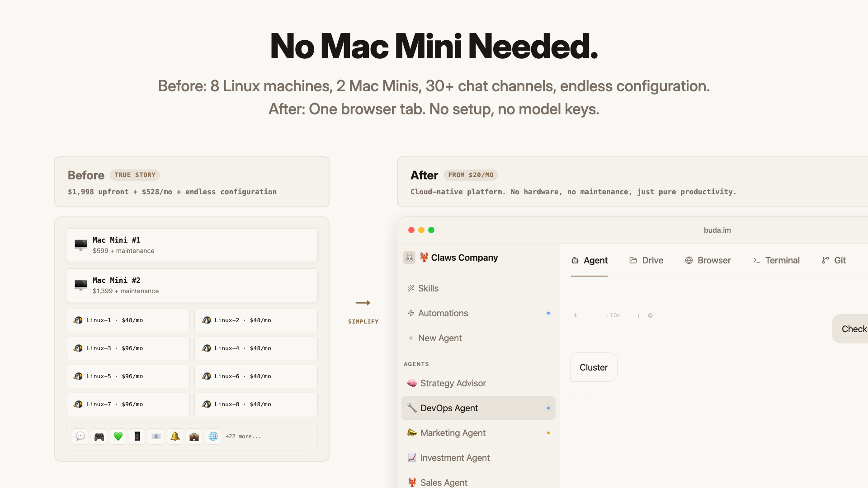Select the Strategy Advisor agent

click(x=453, y=383)
